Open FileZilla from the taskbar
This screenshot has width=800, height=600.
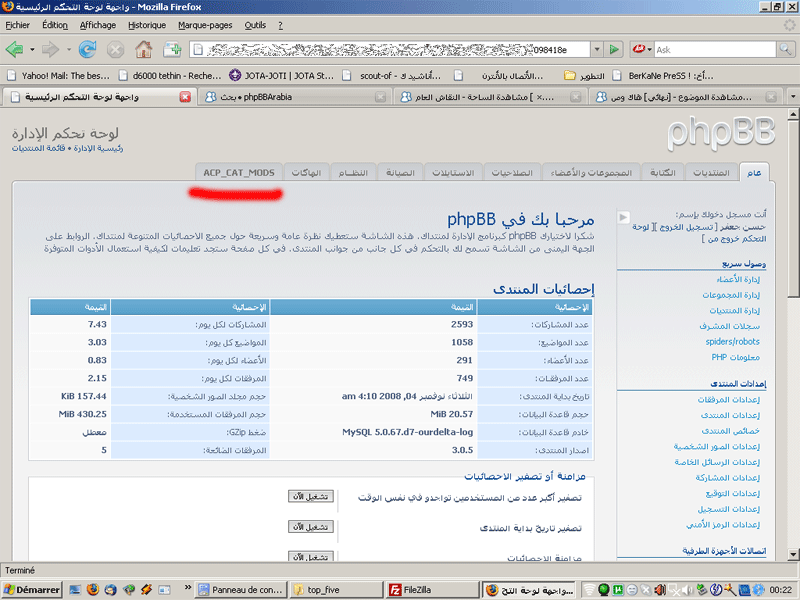point(423,589)
